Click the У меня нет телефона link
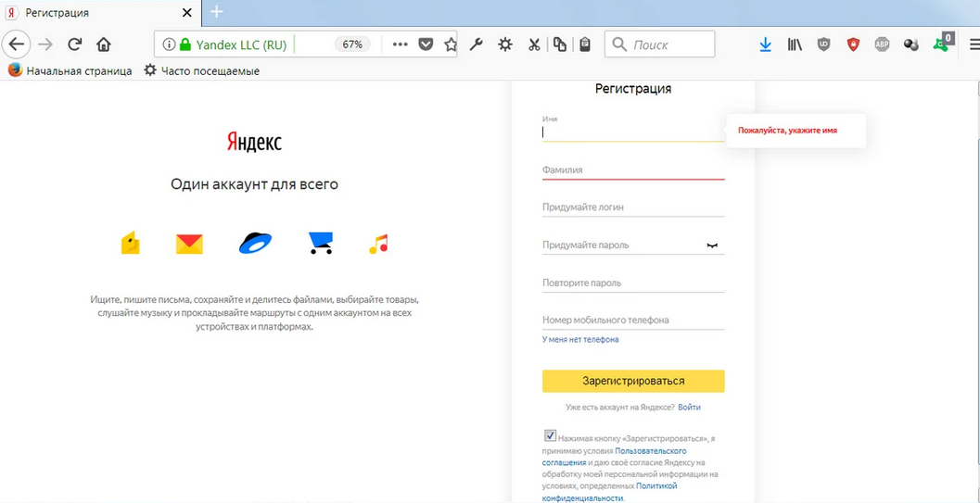Image resolution: width=980 pixels, height=503 pixels. point(580,339)
